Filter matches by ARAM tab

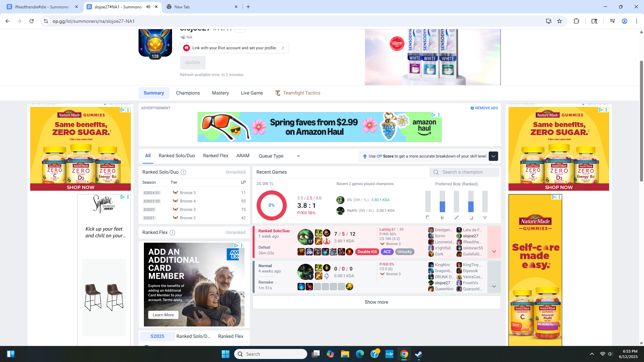point(243,156)
